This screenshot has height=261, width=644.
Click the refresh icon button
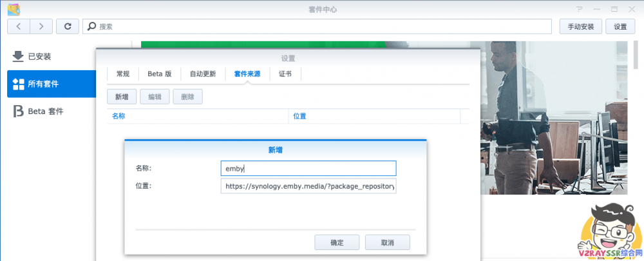[x=68, y=26]
